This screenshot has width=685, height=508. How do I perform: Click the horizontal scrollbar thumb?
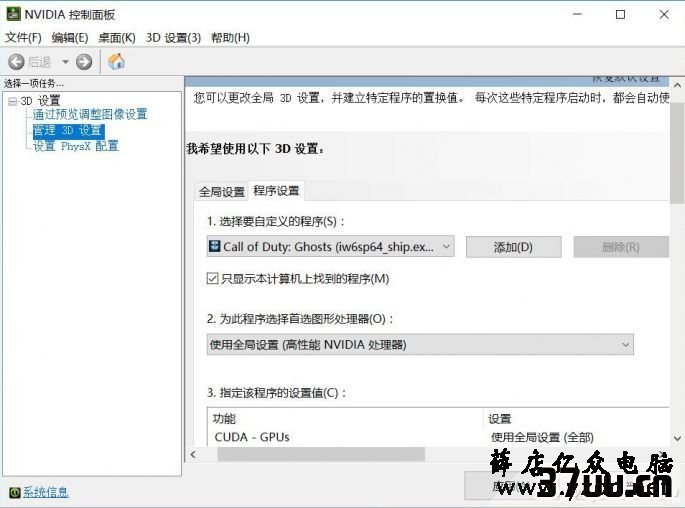(x=321, y=454)
